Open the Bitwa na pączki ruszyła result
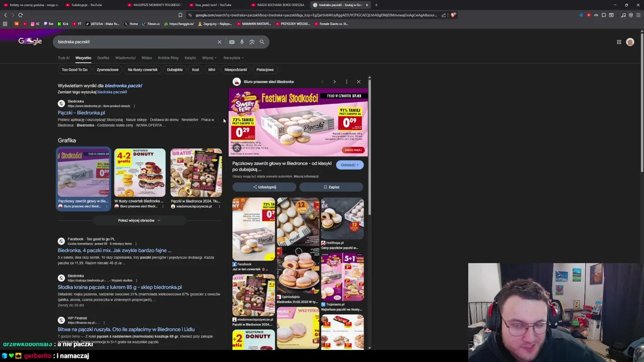The height and width of the screenshot is (362, 644). click(x=126, y=329)
